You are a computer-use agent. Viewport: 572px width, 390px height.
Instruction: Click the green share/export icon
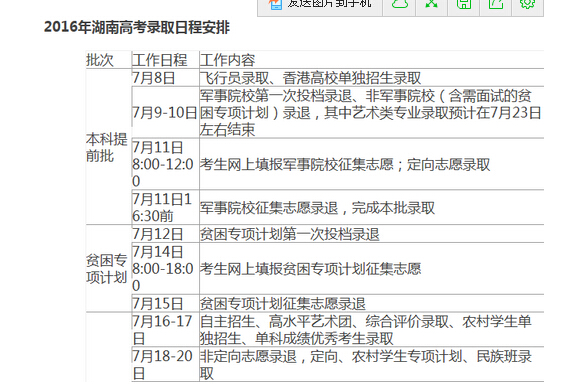coord(496,4)
